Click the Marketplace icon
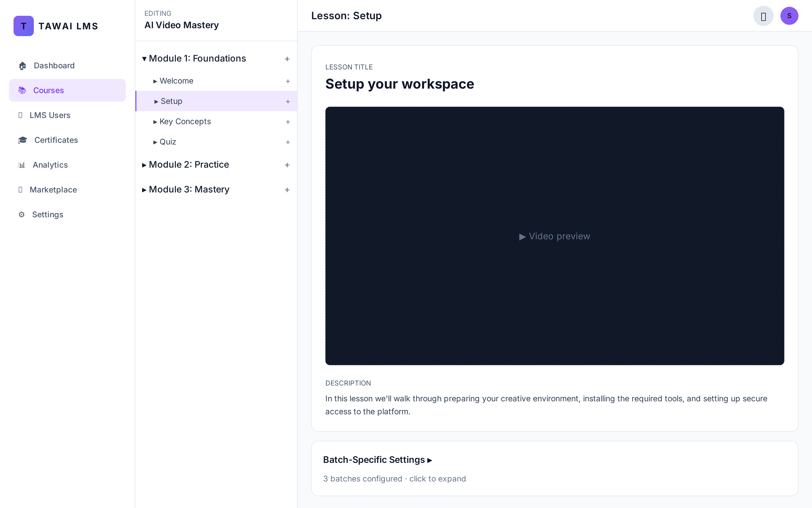The height and width of the screenshot is (508, 812). [21, 190]
